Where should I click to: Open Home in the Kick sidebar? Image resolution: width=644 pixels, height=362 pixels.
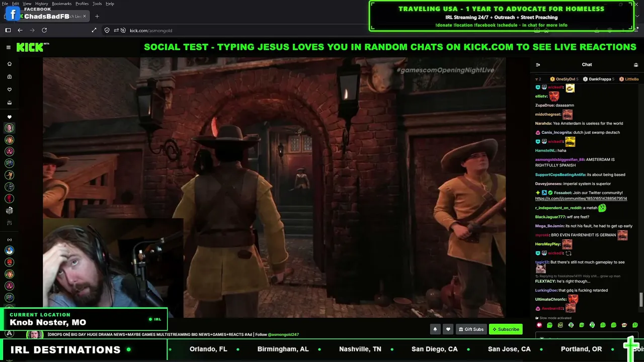click(9, 64)
